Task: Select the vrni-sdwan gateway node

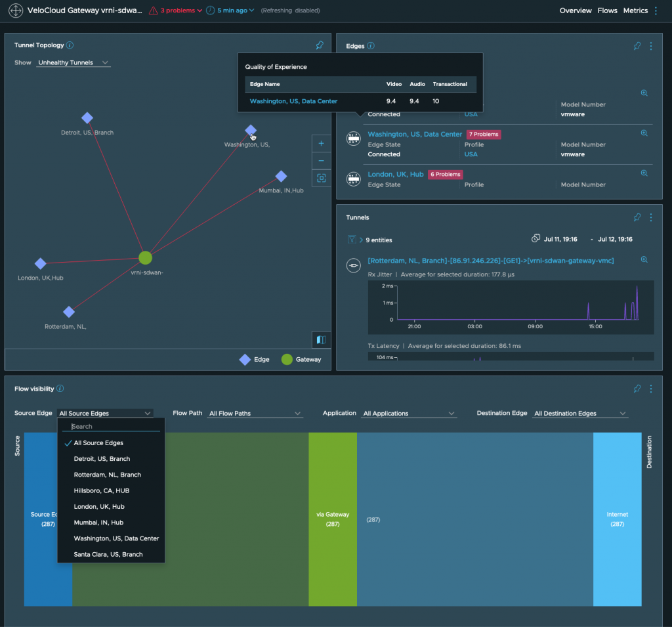Action: coord(145,258)
